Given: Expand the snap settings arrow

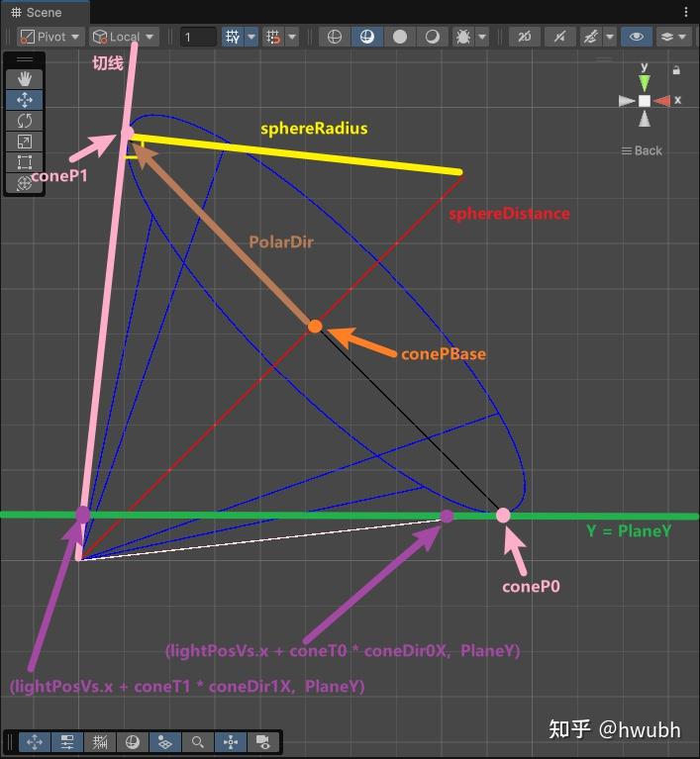Looking at the screenshot, I should click(x=292, y=37).
